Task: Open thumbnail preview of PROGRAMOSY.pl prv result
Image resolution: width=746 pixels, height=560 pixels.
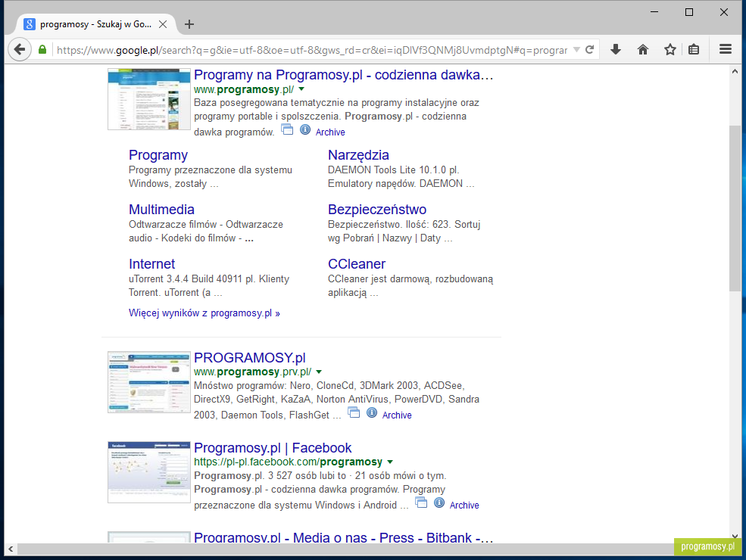Action: (x=149, y=382)
